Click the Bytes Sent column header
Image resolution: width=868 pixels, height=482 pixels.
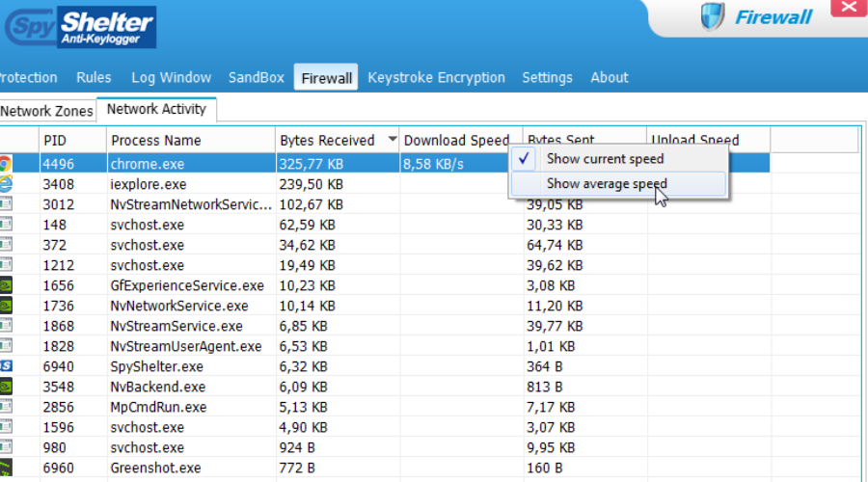click(585, 137)
